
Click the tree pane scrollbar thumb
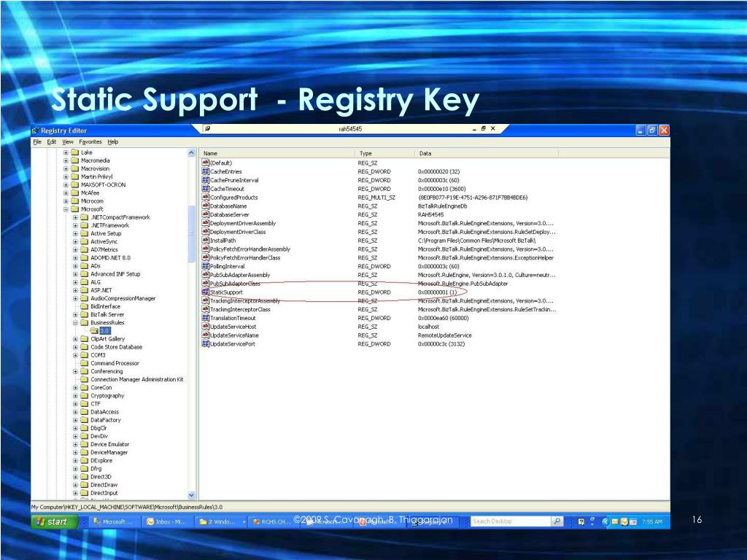(192, 233)
